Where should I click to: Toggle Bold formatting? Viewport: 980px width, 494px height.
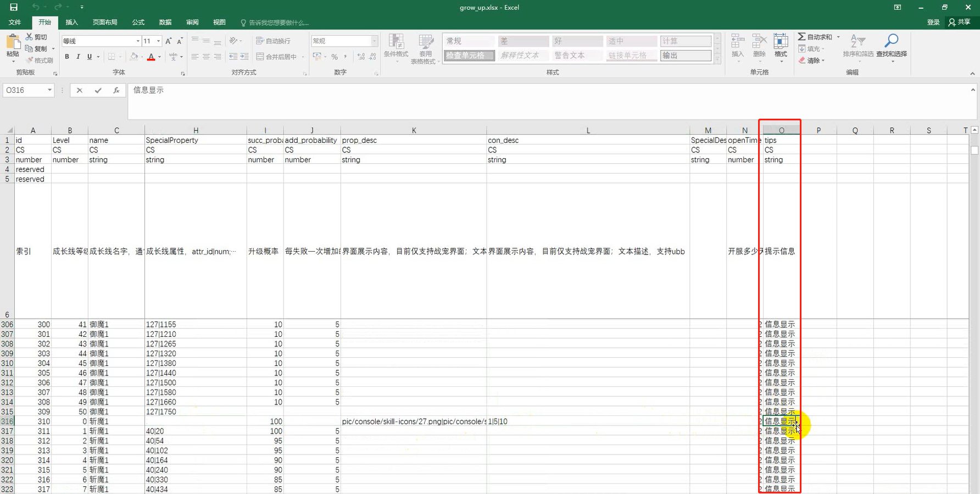pyautogui.click(x=67, y=57)
